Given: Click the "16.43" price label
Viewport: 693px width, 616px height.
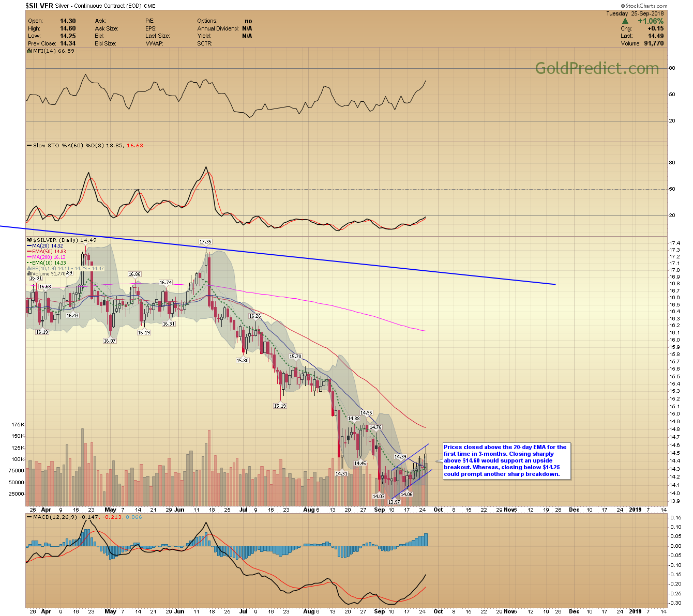Looking at the screenshot, I should pyautogui.click(x=72, y=316).
